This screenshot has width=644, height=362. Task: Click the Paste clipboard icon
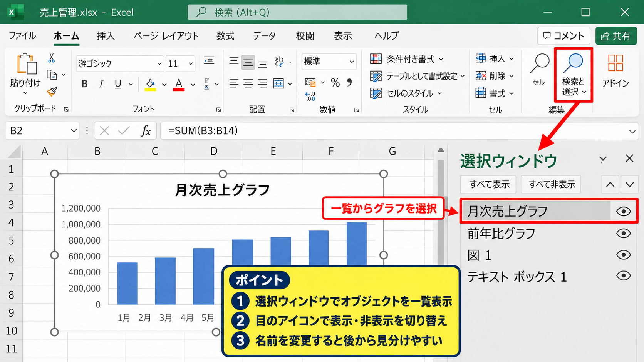[27, 64]
